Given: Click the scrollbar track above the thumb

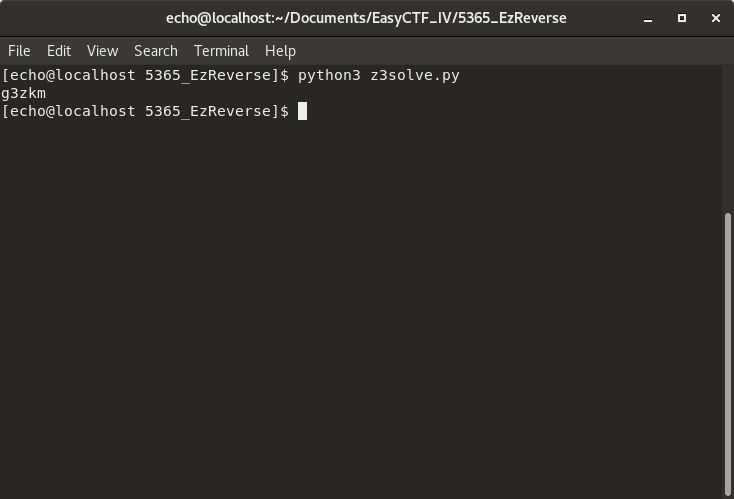Looking at the screenshot, I should coord(727,140).
